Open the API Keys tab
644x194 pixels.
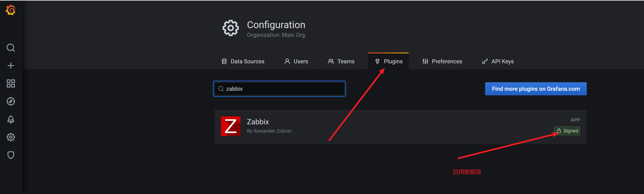(x=498, y=61)
